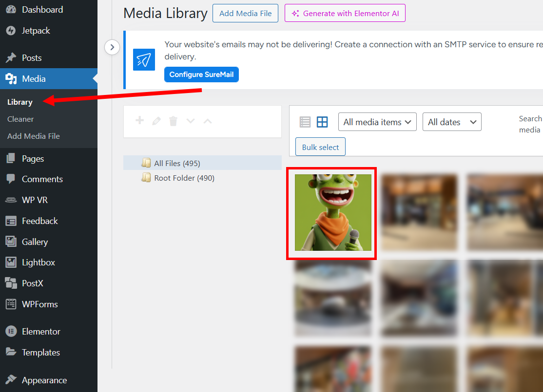Click the Templates folder icon
This screenshot has height=392, width=543.
pos(11,352)
